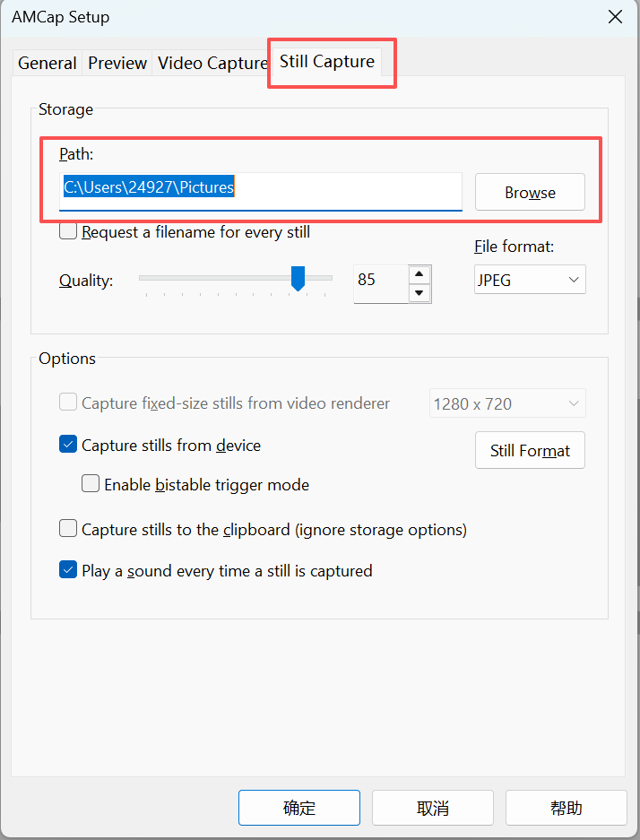
Task: Open the File format JPEG dropdown
Action: 530,279
